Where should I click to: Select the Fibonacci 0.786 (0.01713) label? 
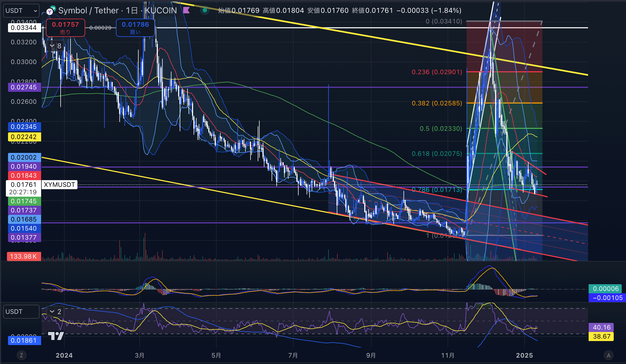[437, 190]
